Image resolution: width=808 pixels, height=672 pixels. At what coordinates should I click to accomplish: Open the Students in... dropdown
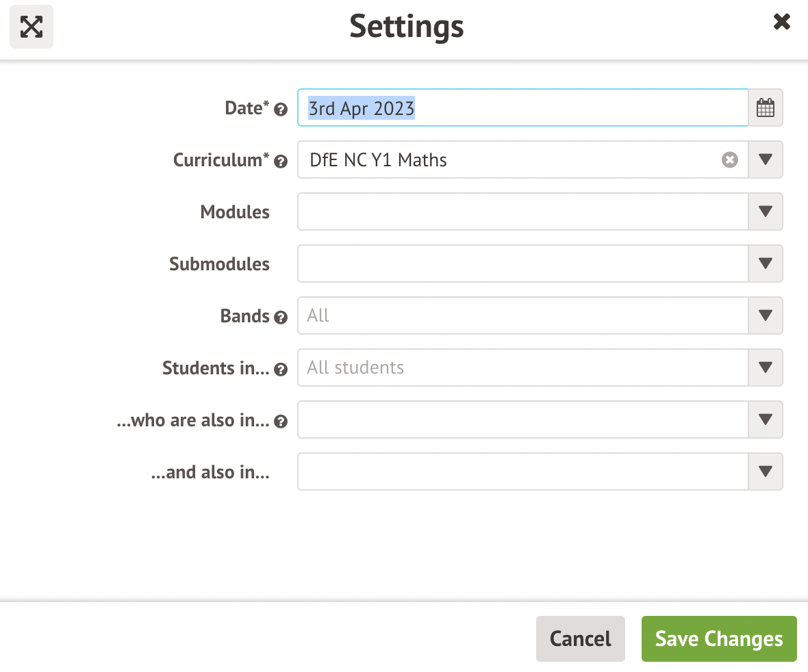(765, 367)
